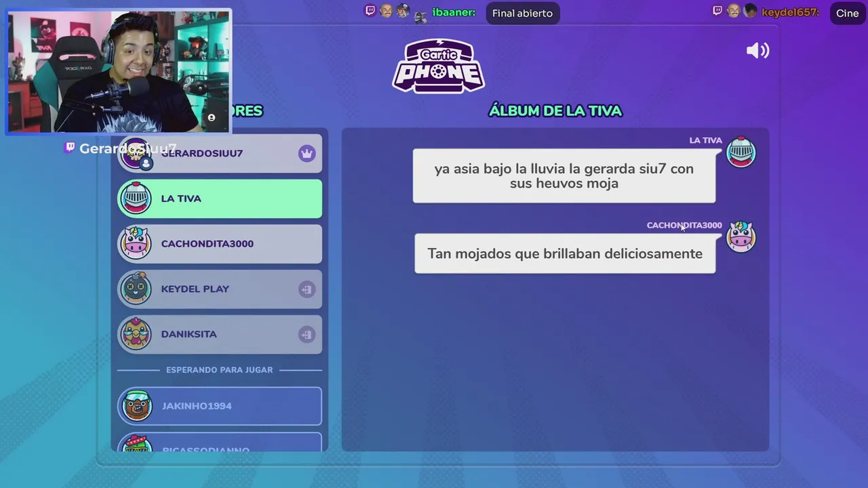The height and width of the screenshot is (488, 868).
Task: Click Twitch icon next to ibaaner
Action: (370, 10)
